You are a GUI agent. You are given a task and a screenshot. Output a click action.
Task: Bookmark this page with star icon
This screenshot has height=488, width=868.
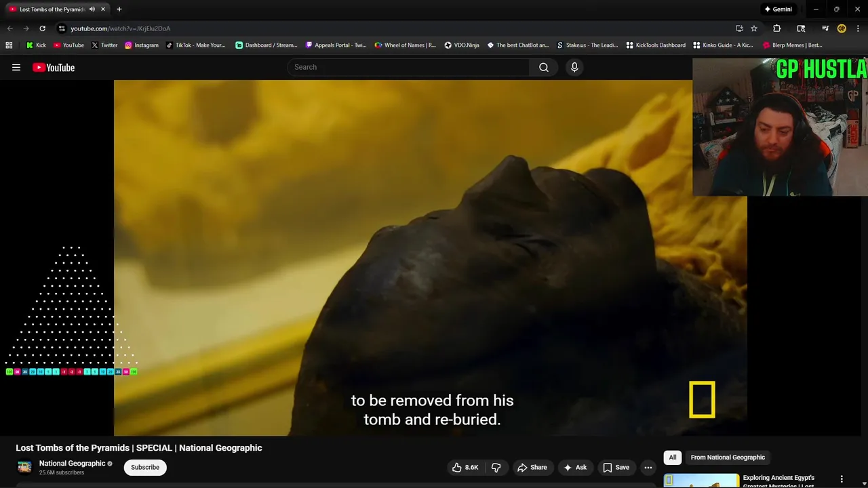pos(754,28)
